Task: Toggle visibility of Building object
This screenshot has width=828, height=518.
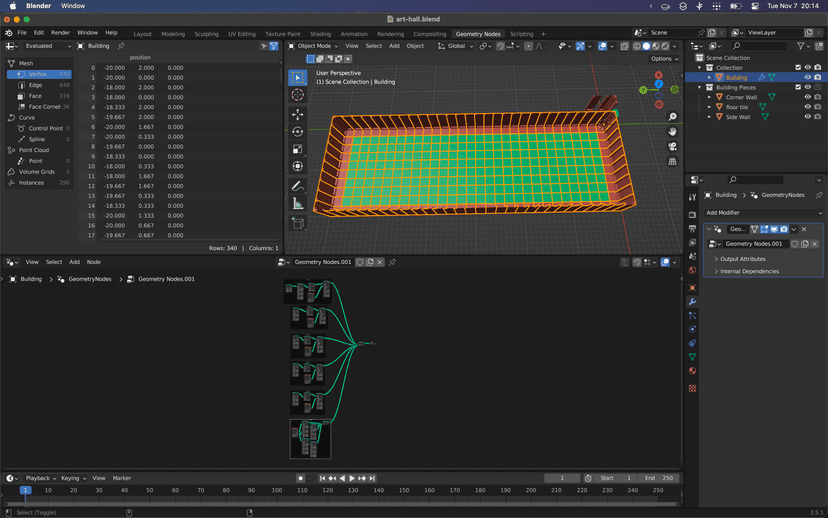Action: 807,77
